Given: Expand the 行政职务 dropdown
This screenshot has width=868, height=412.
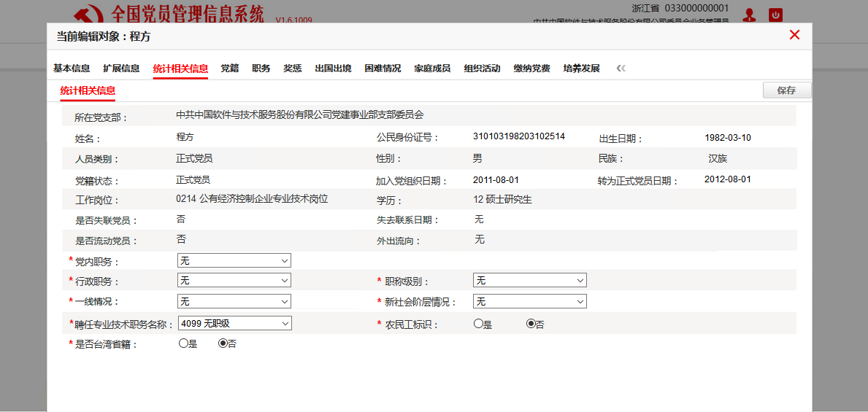Looking at the screenshot, I should tap(234, 280).
